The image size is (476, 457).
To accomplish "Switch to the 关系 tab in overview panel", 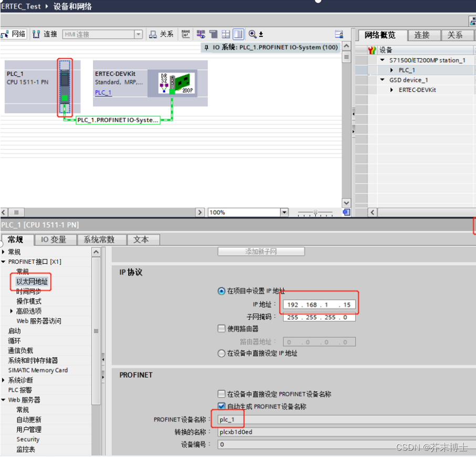I will click(455, 35).
